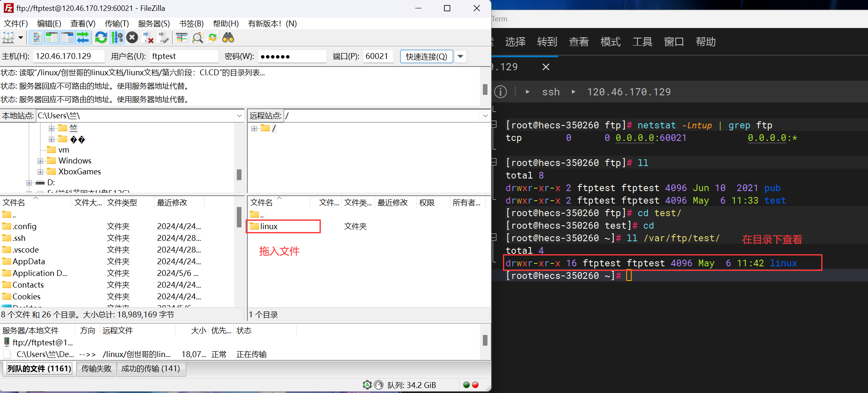
Task: Click terminal info circle icon
Action: 500,92
